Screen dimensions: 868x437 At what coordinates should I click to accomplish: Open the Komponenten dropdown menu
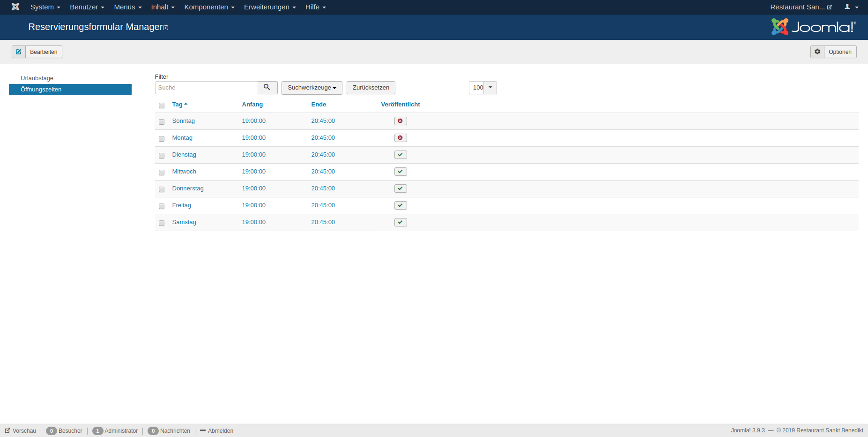209,7
